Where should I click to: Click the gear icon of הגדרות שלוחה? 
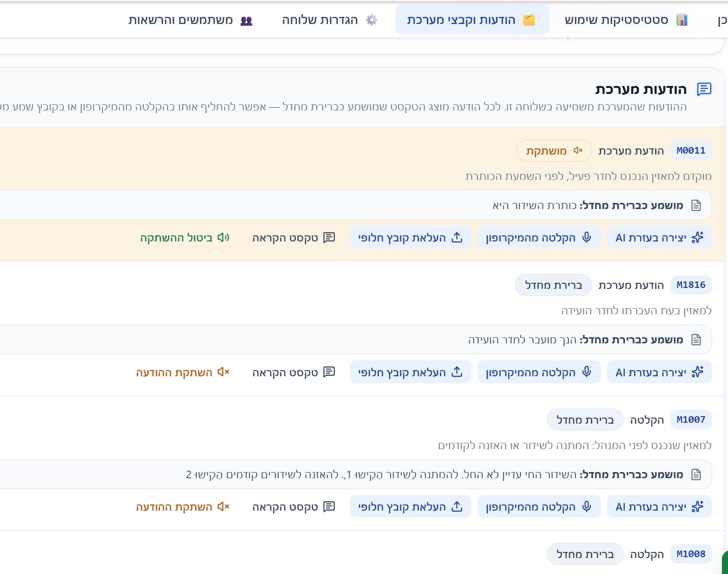coord(372,20)
